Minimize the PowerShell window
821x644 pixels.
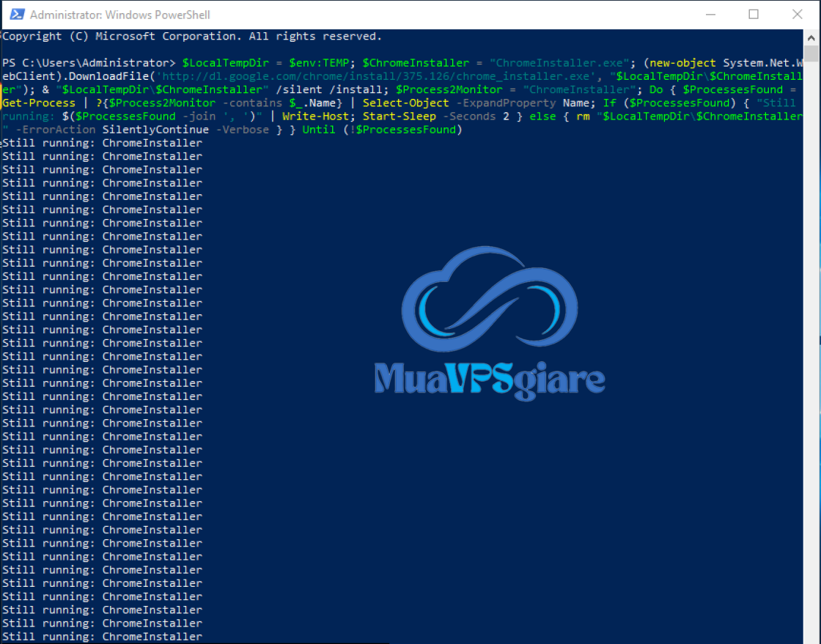point(709,14)
